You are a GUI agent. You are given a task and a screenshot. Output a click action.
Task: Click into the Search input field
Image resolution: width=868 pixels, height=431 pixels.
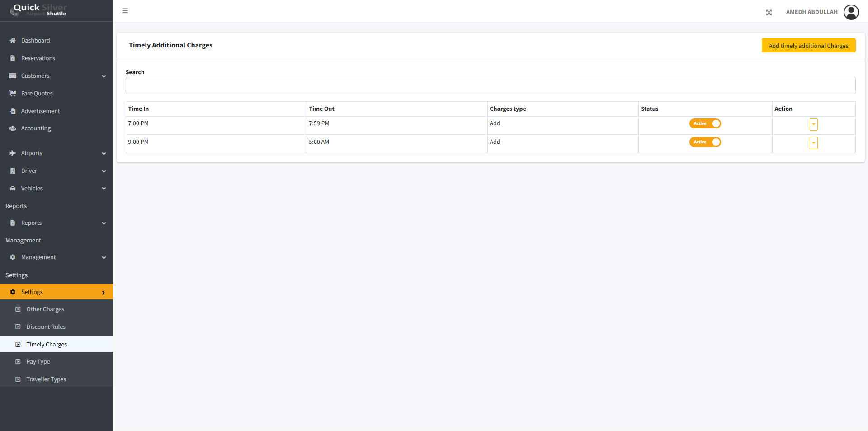[x=490, y=85]
